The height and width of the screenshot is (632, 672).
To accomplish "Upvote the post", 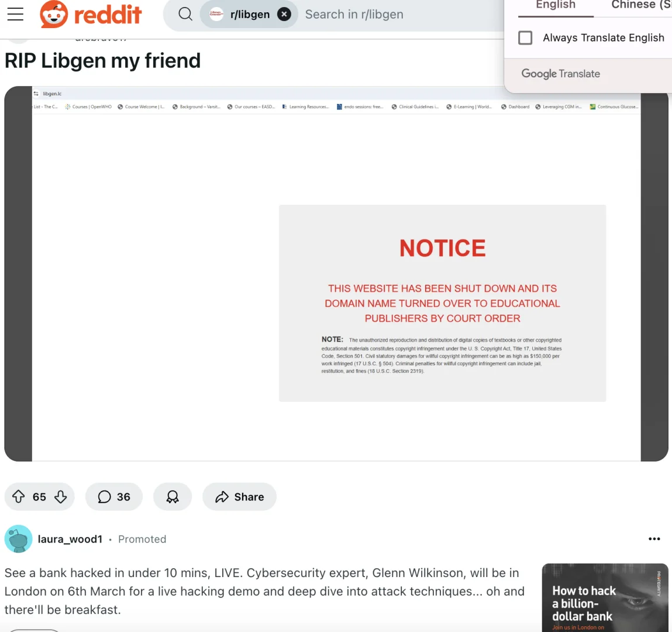I will pos(18,496).
